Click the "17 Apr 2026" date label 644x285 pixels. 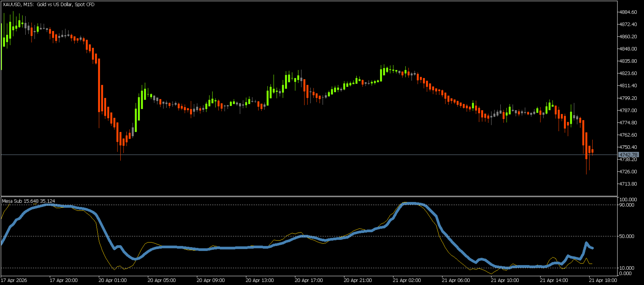coord(14,280)
